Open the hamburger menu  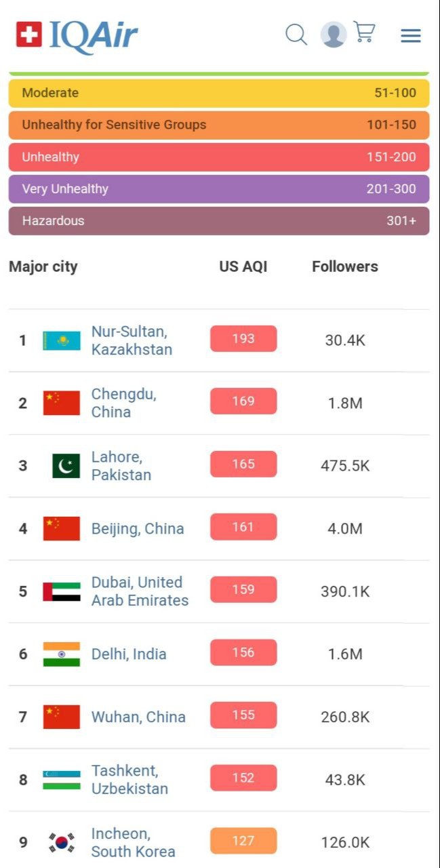pos(410,35)
